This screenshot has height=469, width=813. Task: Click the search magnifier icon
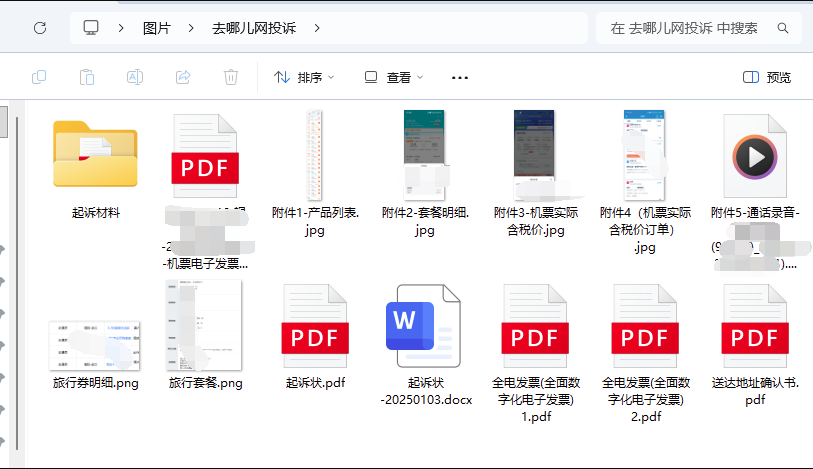click(x=783, y=28)
